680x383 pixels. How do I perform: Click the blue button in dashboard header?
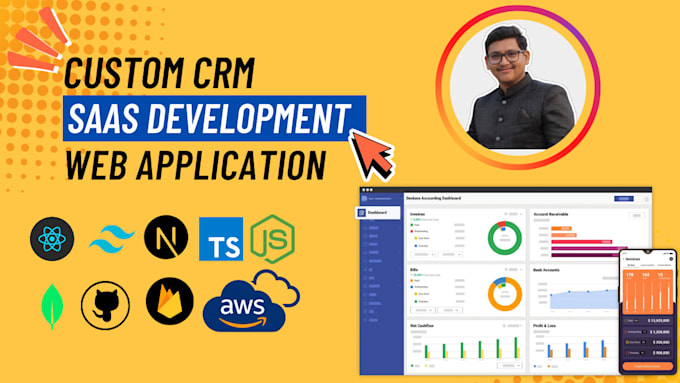624,199
